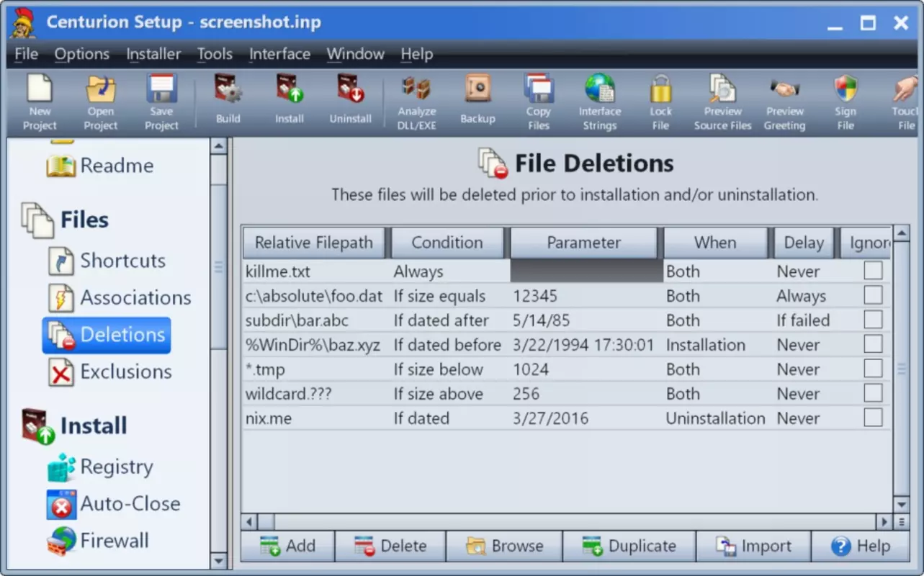Image resolution: width=924 pixels, height=576 pixels.
Task: Click the Duplicate button
Action: click(x=629, y=546)
